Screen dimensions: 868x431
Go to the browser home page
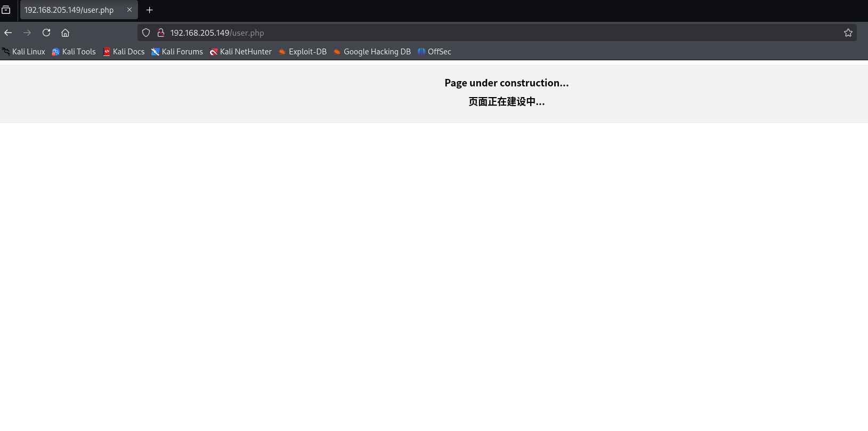click(65, 33)
